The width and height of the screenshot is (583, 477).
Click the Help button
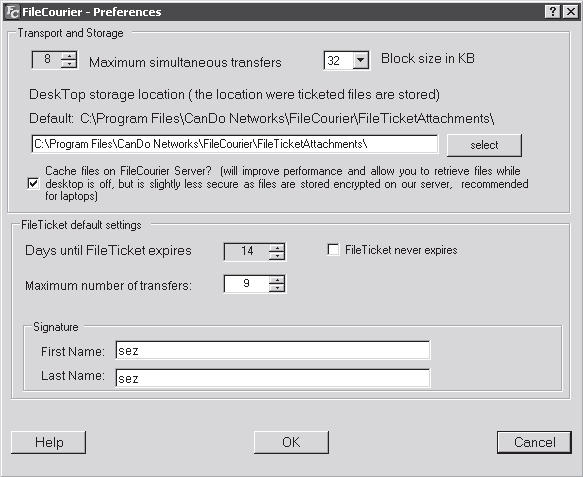coord(48,442)
